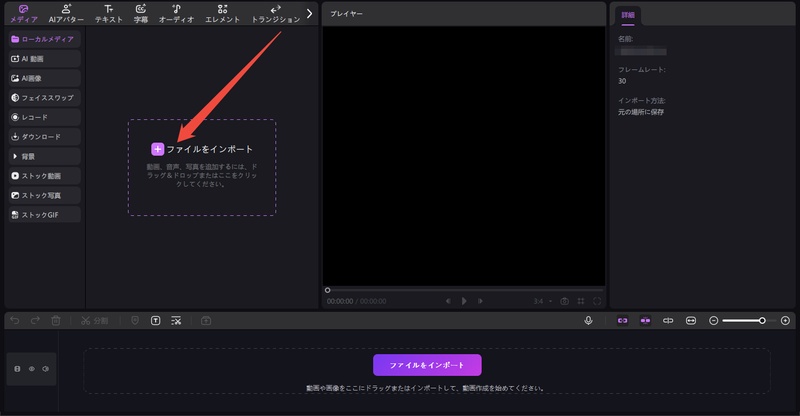Screen dimensions: 800x416
Task: Enter fullscreen preview mode
Action: click(x=597, y=301)
